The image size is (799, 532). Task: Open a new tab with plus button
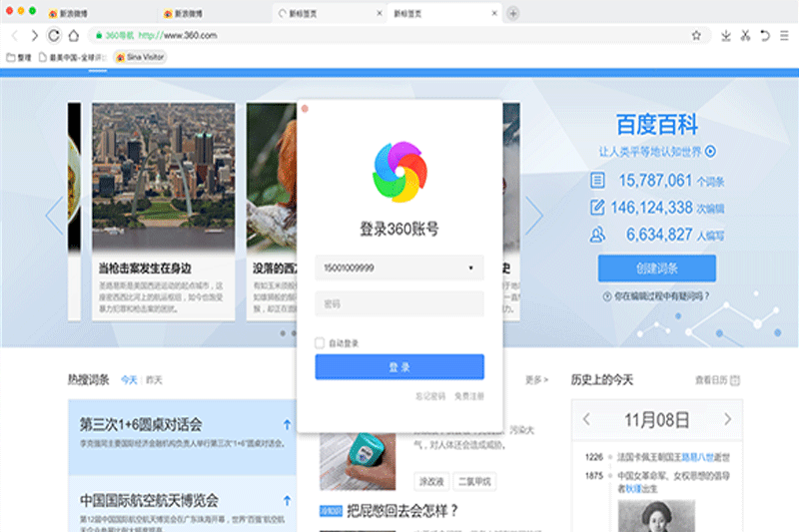513,14
